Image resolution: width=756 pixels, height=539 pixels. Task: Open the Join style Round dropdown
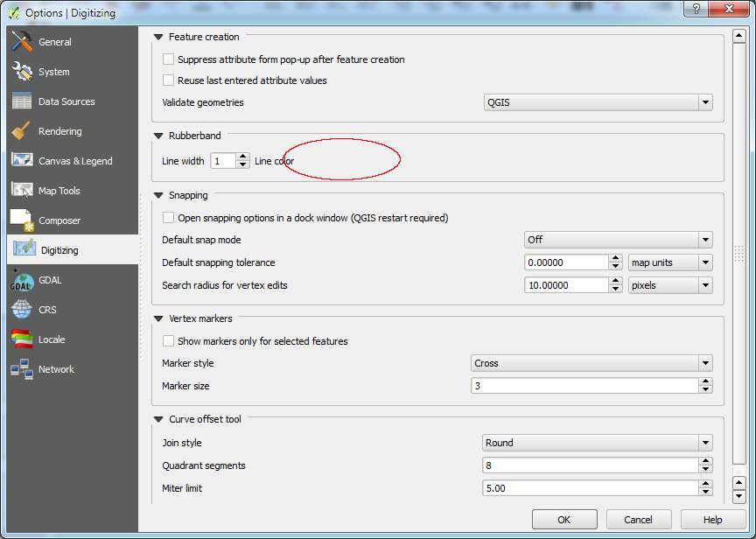coord(598,443)
